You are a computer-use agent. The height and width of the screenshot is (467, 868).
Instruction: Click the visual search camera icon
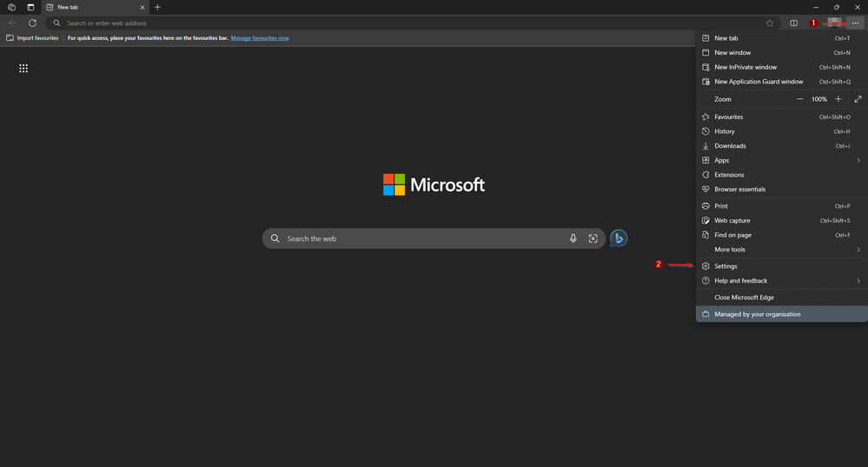[593, 238]
